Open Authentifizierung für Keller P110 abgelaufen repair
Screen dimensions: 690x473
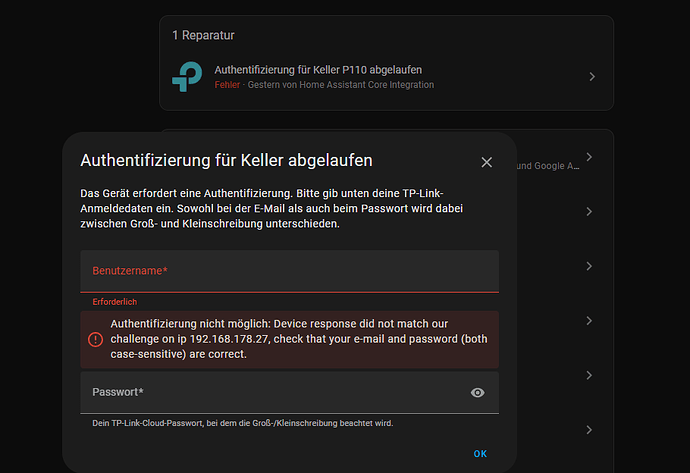click(x=318, y=70)
